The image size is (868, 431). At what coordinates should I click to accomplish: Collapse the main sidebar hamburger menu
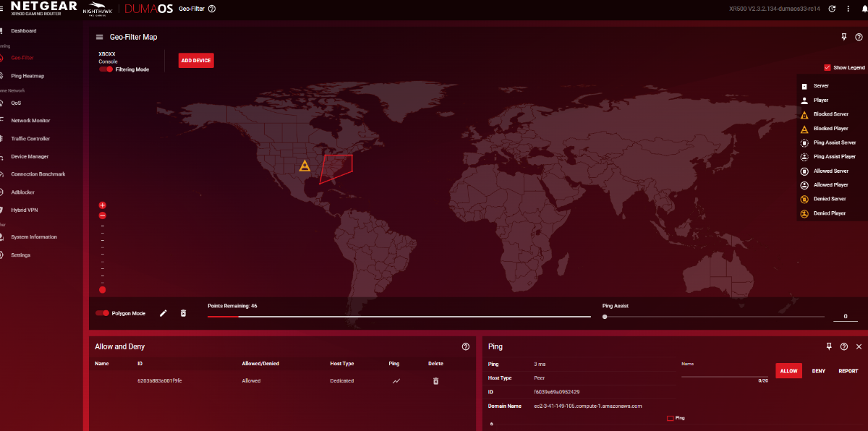click(4, 9)
